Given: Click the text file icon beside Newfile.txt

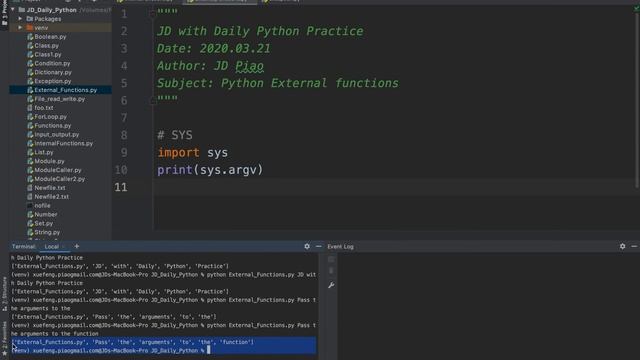Looking at the screenshot, I should 30,188.
